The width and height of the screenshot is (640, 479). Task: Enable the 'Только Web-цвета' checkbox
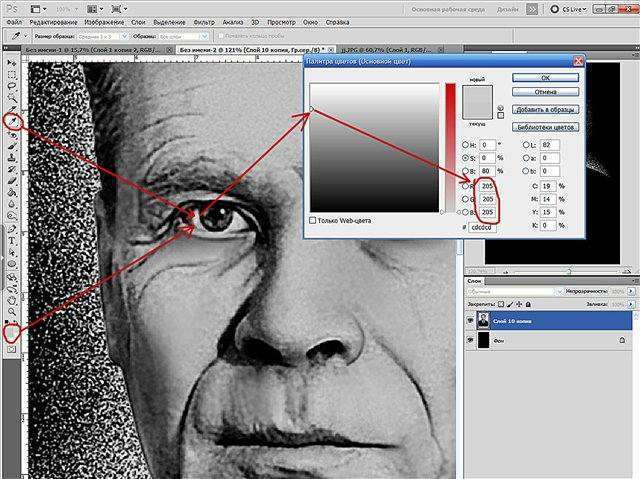click(x=313, y=219)
